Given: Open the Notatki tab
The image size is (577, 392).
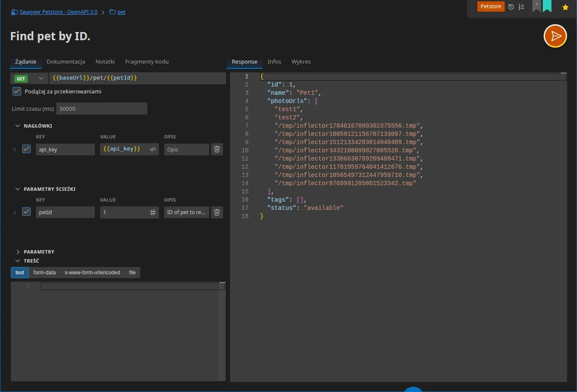Looking at the screenshot, I should point(105,62).
